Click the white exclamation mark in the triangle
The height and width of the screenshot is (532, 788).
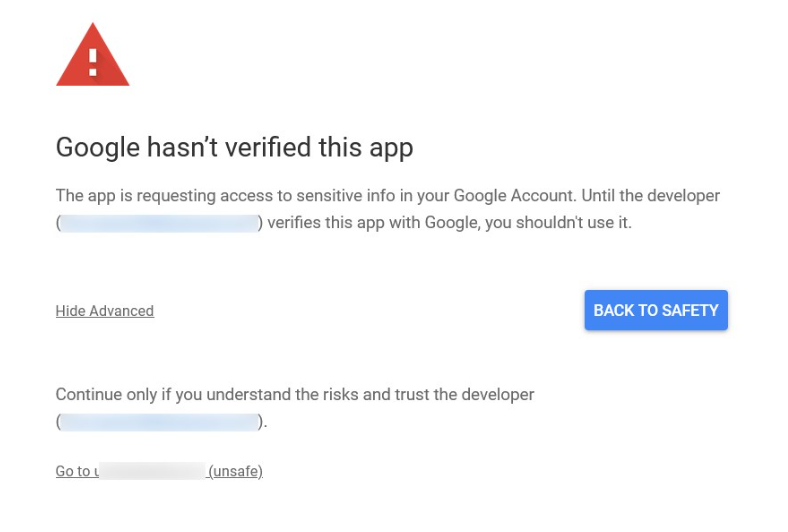tap(92, 62)
